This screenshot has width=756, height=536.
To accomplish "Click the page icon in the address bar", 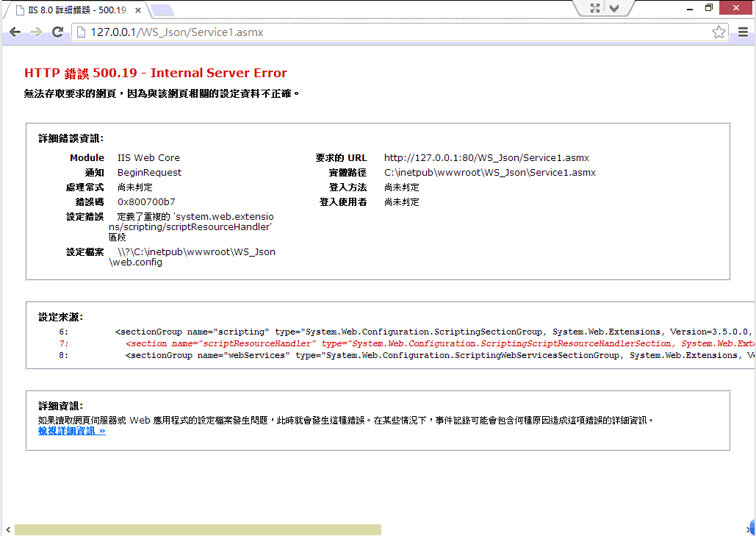I will coord(81,32).
